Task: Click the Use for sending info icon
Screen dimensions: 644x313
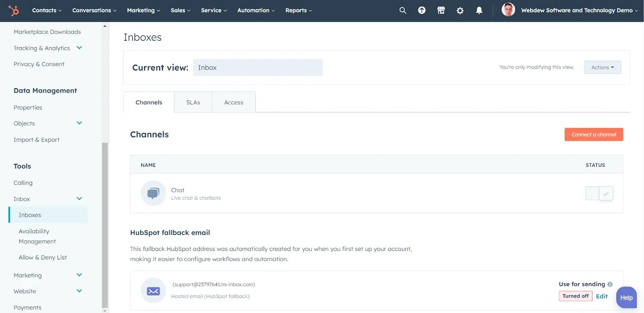Action: coord(610,284)
